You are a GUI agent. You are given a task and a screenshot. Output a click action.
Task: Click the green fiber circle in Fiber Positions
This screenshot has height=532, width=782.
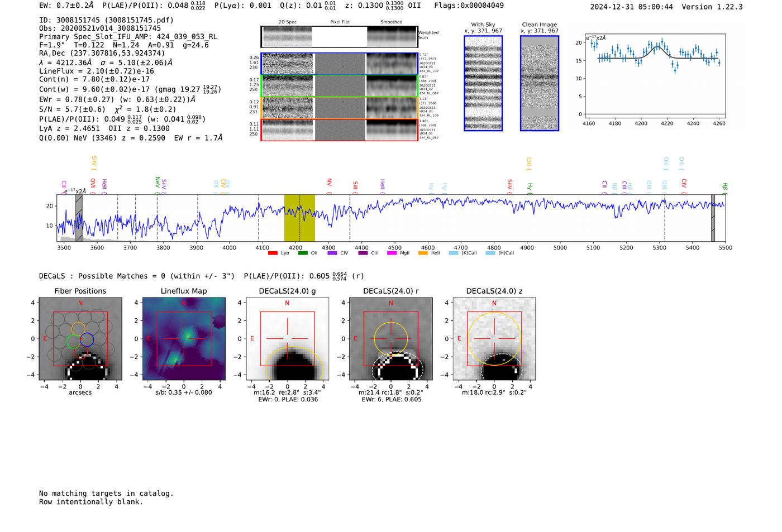[x=73, y=341]
